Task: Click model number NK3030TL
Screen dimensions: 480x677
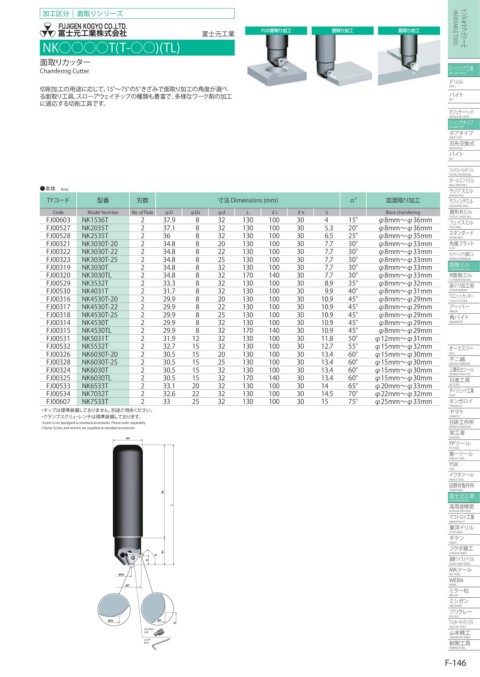Action: (97, 275)
